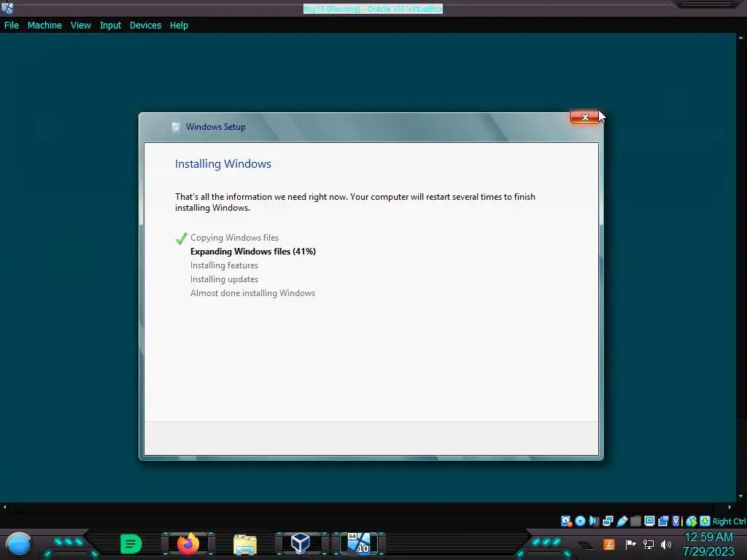The height and width of the screenshot is (560, 747).
Task: Click 'Expanding Windows files (41%)' progress text
Action: coord(253,252)
